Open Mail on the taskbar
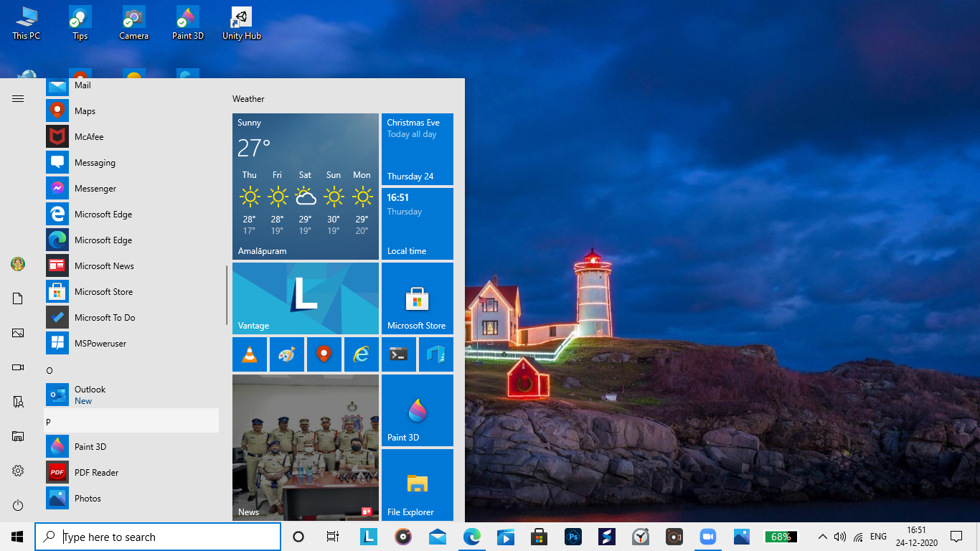The height and width of the screenshot is (551, 980). 438,537
